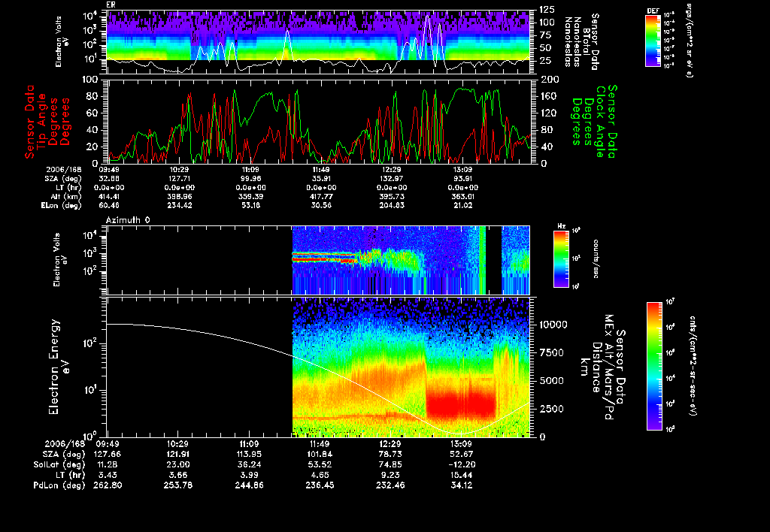This screenshot has width=770, height=532.
Task: Select PdLon value 34.12
Action: 461,485
